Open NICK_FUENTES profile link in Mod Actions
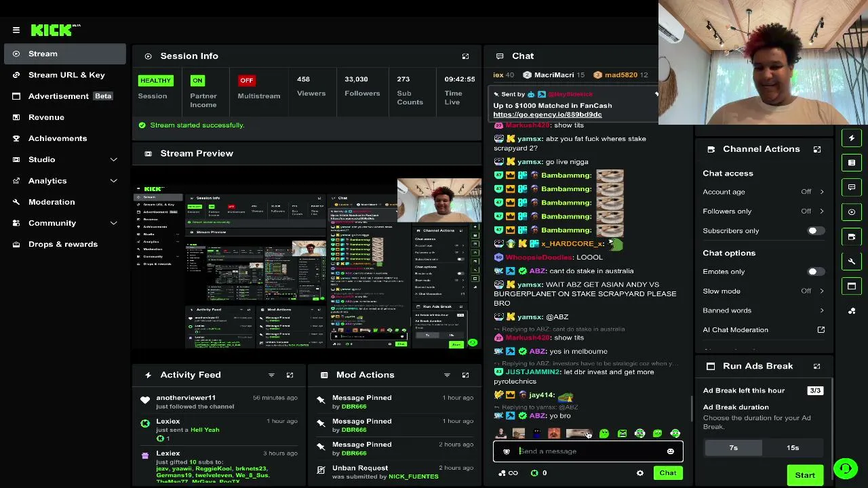Screen dimensions: 868x488 [x=413, y=476]
